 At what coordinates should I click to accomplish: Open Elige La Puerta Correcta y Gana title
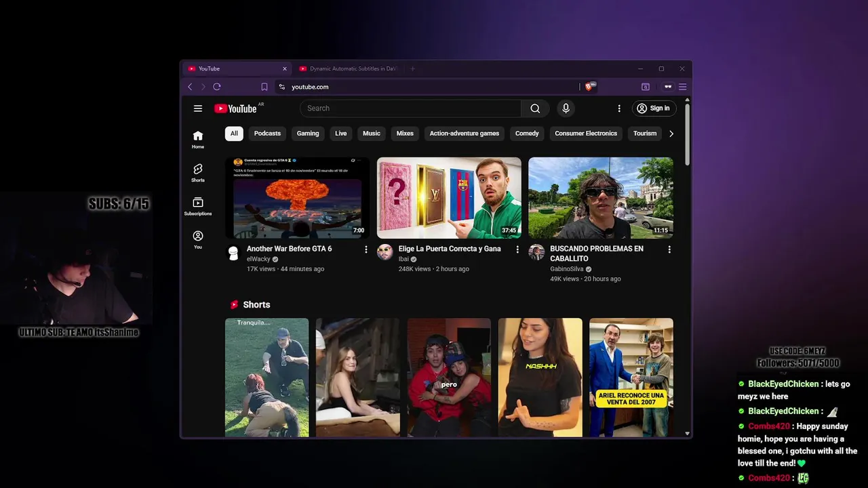tap(450, 249)
